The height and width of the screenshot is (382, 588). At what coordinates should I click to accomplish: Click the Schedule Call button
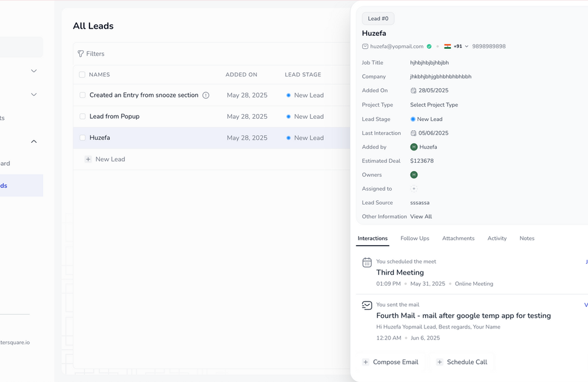(x=462, y=362)
